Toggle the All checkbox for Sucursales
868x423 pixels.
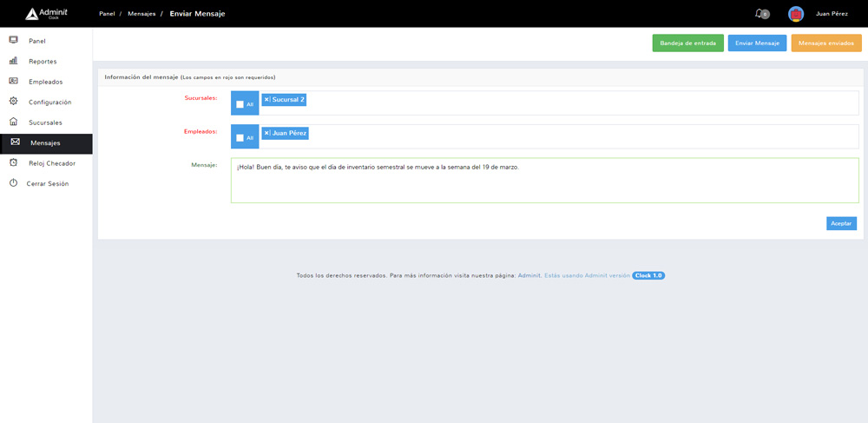(x=240, y=104)
